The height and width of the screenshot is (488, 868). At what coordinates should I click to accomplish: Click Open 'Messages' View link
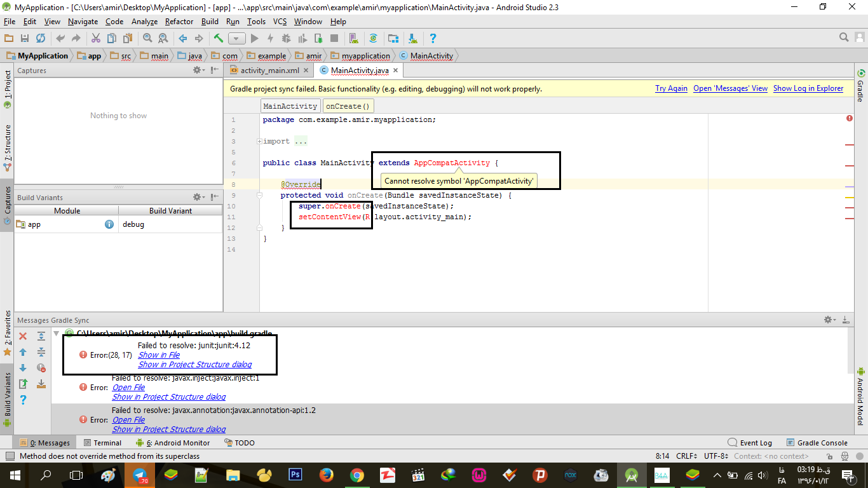(x=730, y=89)
